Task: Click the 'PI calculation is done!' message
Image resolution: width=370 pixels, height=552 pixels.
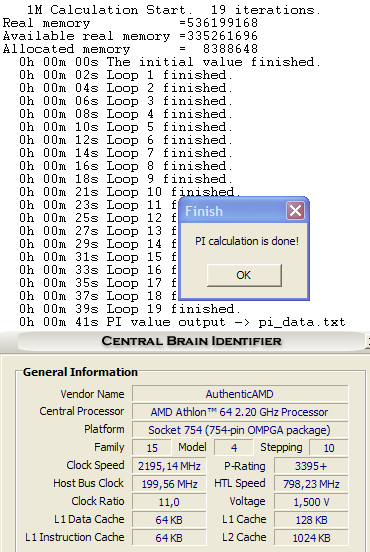Action: pyautogui.click(x=247, y=241)
